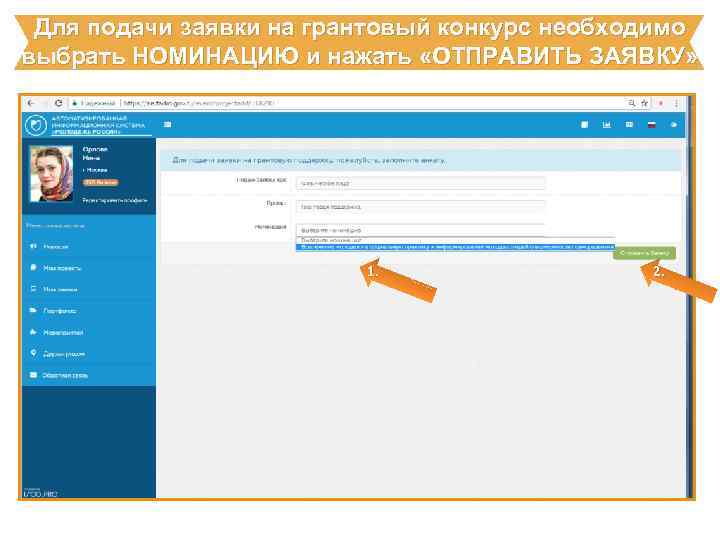The image size is (720, 540).
Task: Click the zoom magnifier icon in the address bar
Action: pos(632,103)
